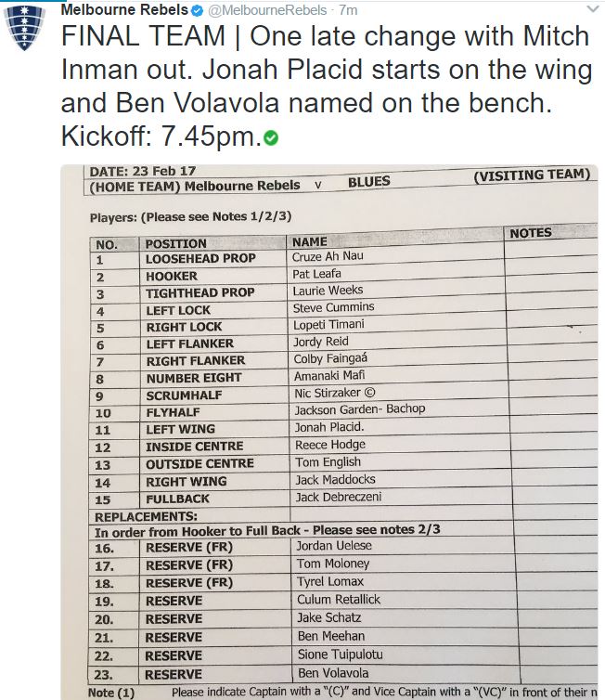Open the Melbourne Rebels profile avatar
The width and height of the screenshot is (605, 700).
tap(24, 27)
